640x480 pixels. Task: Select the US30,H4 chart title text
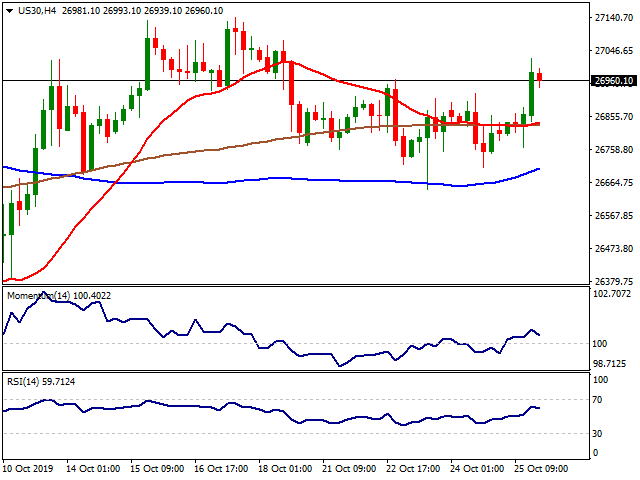tap(37, 11)
